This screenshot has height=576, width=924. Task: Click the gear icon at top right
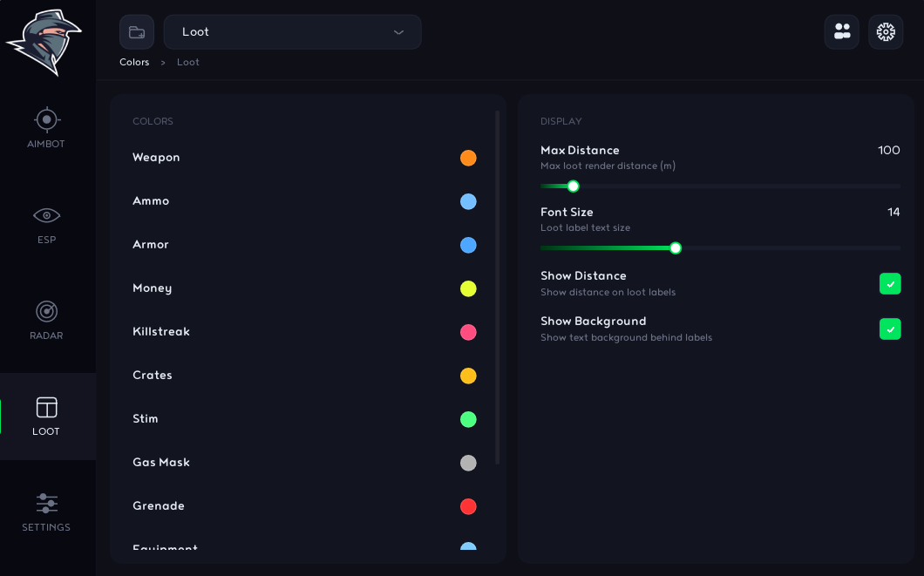tap(886, 31)
